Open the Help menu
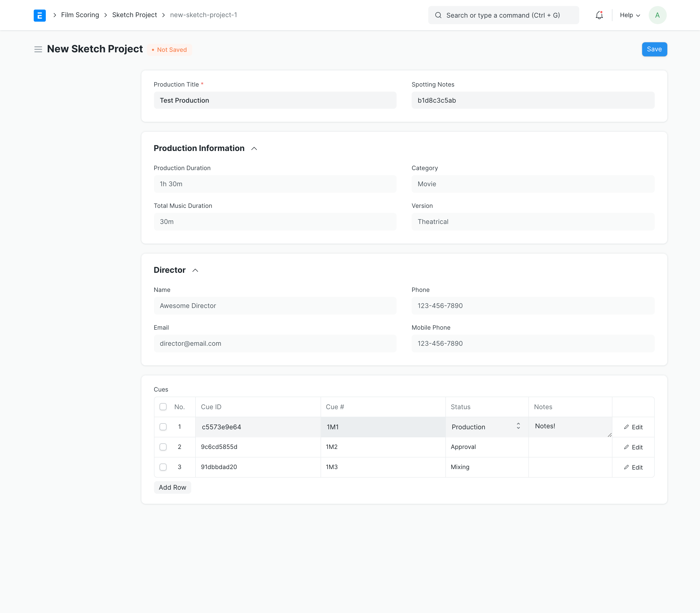This screenshot has width=700, height=613. [x=630, y=15]
